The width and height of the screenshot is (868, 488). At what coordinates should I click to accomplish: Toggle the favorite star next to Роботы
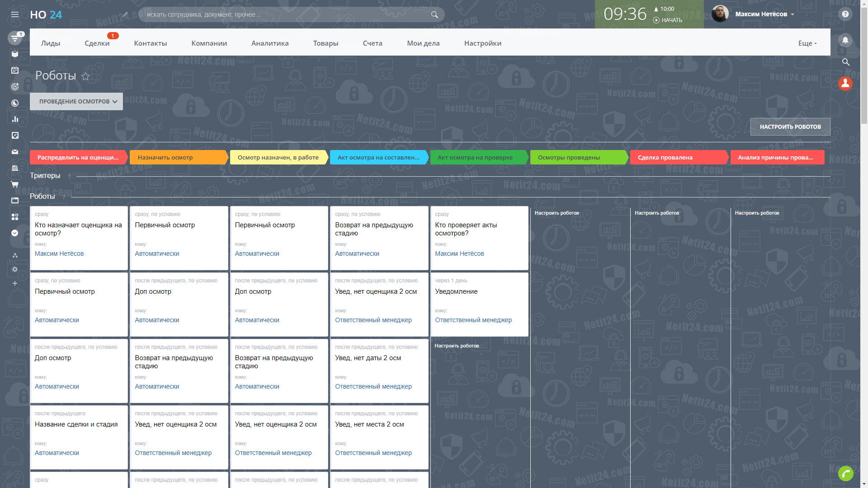click(x=85, y=76)
